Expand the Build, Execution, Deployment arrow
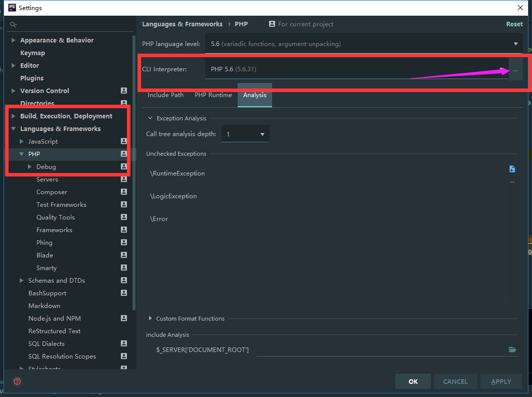532x397 pixels. click(x=13, y=116)
